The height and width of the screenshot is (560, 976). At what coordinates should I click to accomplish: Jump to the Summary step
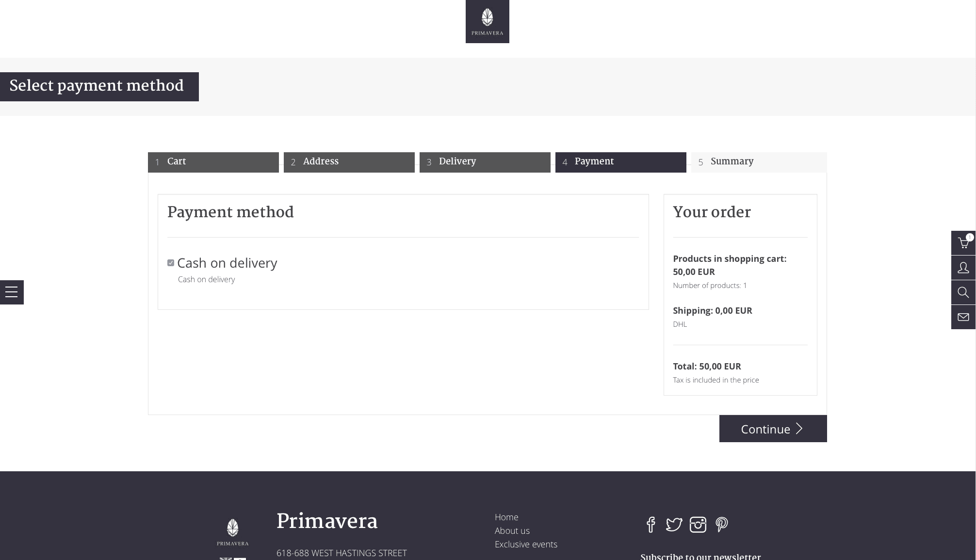tap(759, 162)
